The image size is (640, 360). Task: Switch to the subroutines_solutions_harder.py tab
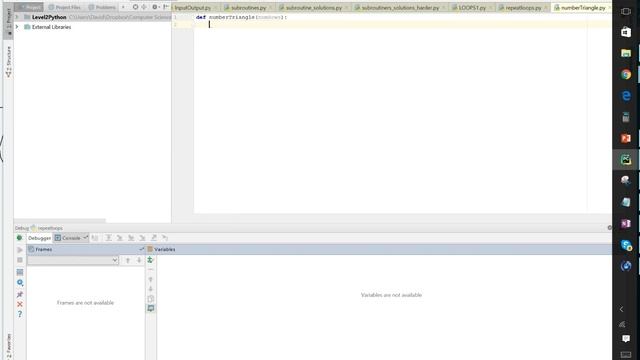(x=397, y=7)
